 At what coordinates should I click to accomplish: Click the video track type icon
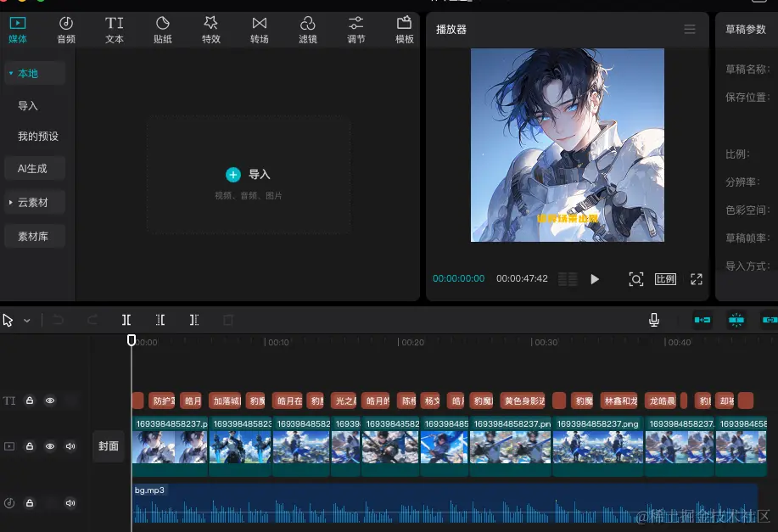point(9,446)
